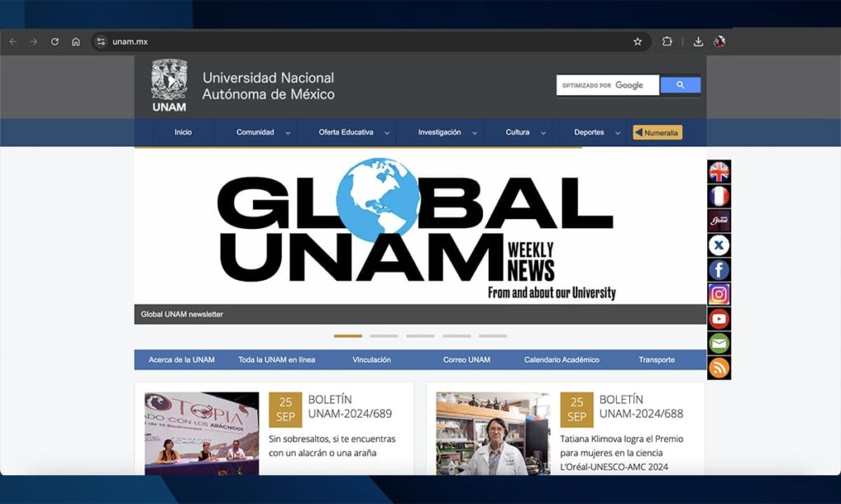Open UNAM's Facebook page icon
Screen dimensions: 841x504
[x=719, y=270]
